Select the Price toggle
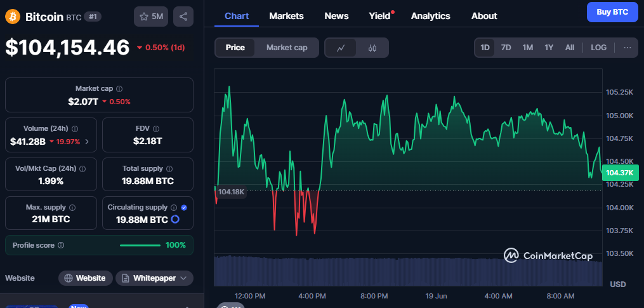 tap(235, 48)
